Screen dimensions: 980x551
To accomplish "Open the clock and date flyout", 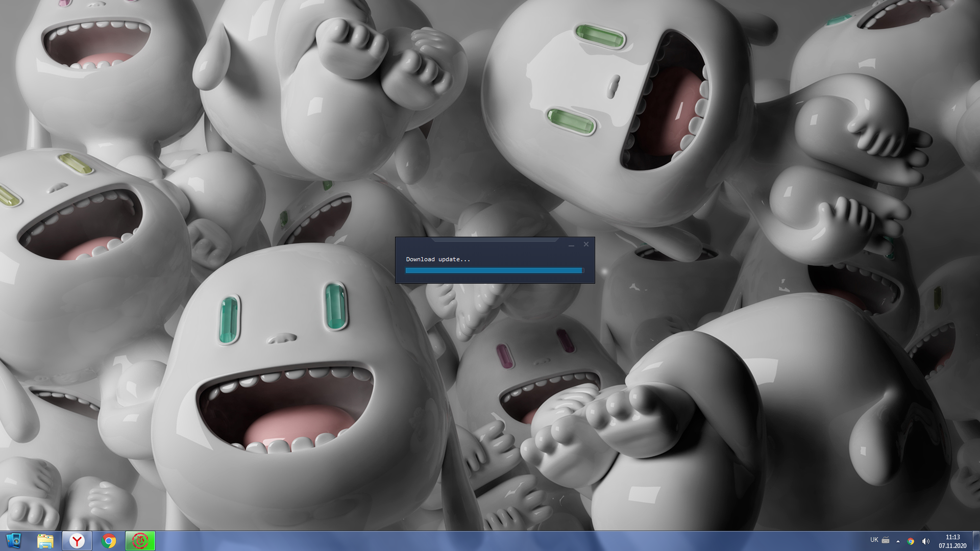I will coord(952,541).
